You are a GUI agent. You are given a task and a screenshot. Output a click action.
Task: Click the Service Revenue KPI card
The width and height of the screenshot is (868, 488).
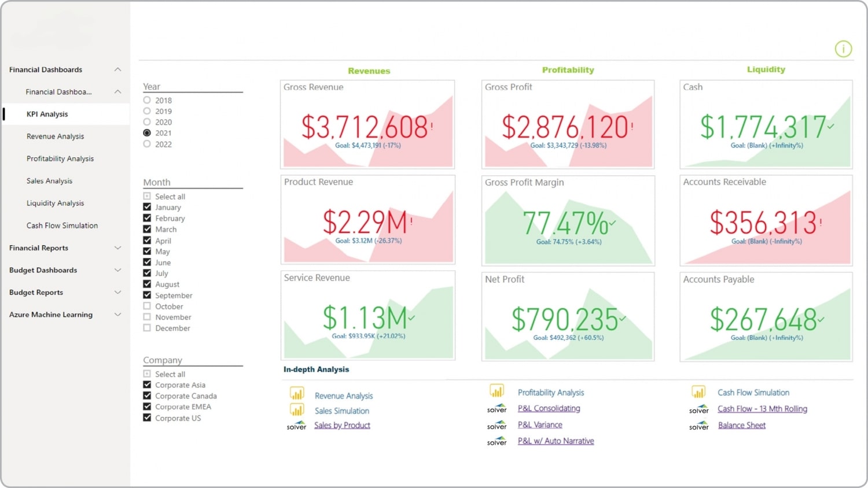point(367,316)
